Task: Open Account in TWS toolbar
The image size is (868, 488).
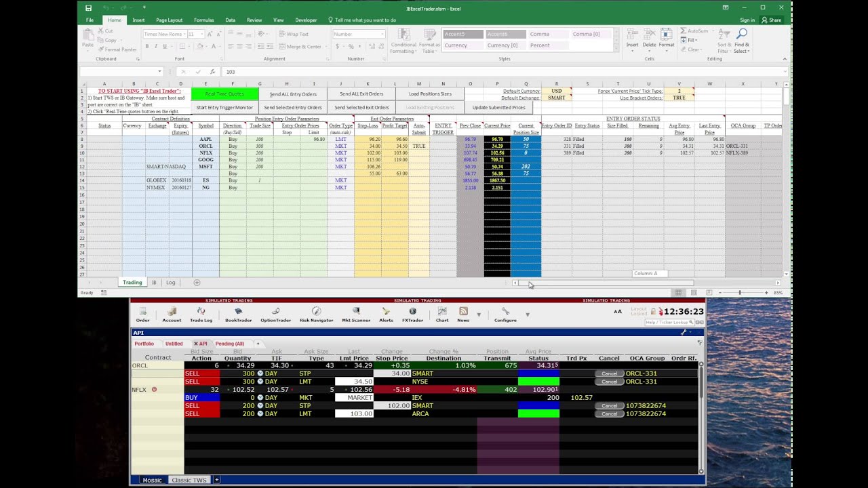Action: (172, 314)
